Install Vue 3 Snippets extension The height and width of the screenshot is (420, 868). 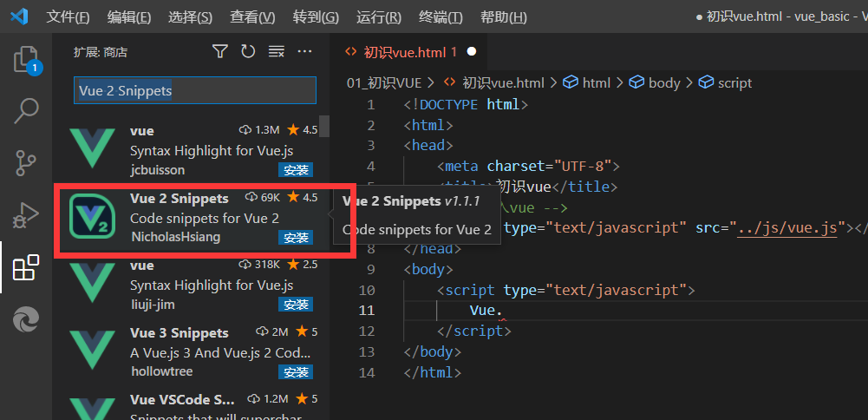coord(295,371)
